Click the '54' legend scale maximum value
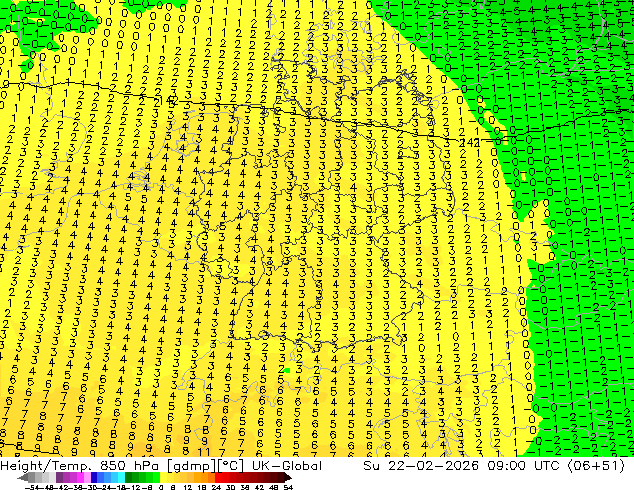The image size is (634, 490). [x=287, y=488]
